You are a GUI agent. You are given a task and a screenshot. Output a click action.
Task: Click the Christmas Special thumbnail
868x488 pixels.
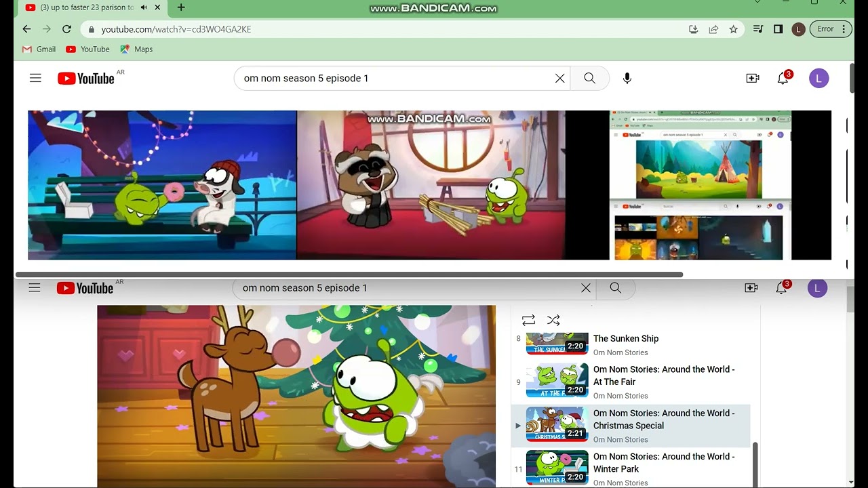(557, 424)
